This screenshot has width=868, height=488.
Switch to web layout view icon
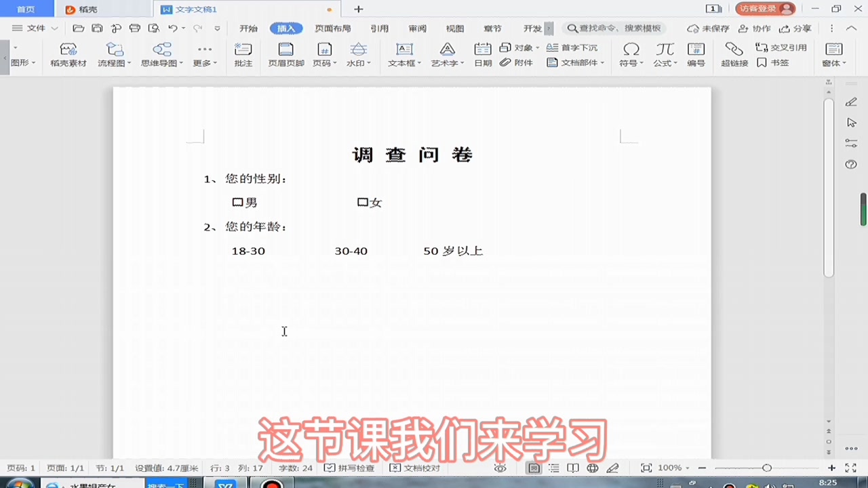coord(593,468)
